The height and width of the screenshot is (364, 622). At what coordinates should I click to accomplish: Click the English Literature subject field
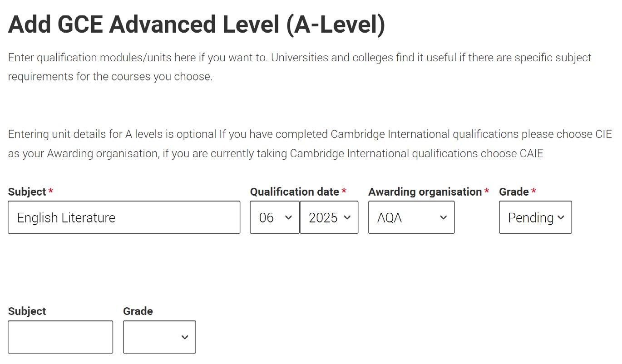pyautogui.click(x=123, y=217)
